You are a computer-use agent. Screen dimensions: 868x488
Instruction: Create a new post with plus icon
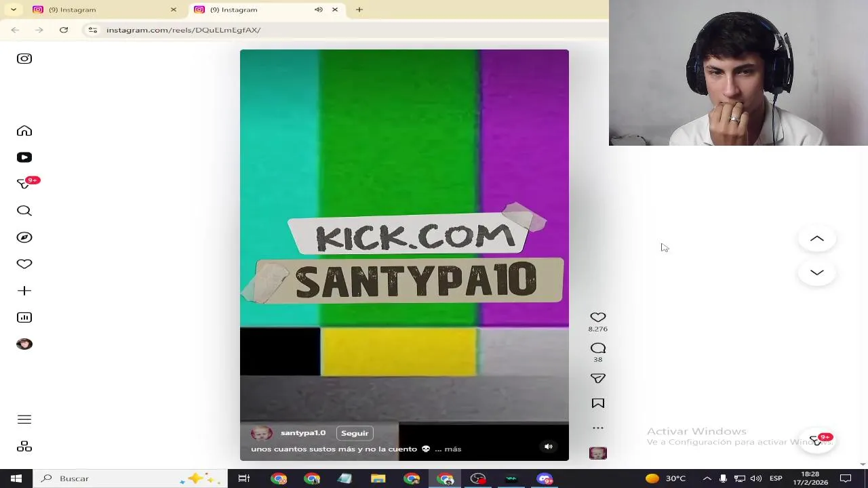point(24,291)
